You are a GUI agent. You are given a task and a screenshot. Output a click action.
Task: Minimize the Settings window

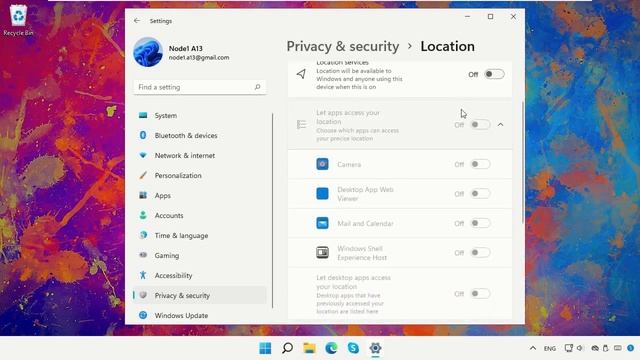click(467, 17)
